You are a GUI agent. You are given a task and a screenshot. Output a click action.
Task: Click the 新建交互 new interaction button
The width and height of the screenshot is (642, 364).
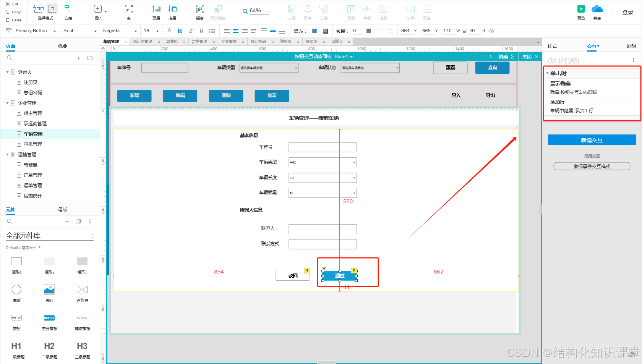[592, 140]
